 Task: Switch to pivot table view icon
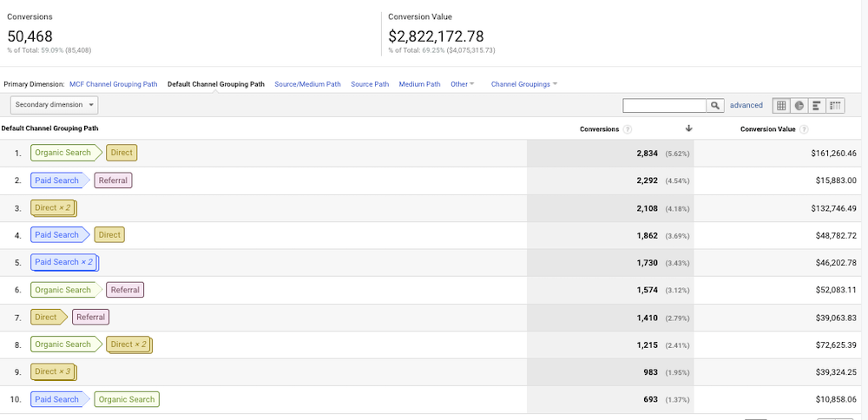click(835, 105)
